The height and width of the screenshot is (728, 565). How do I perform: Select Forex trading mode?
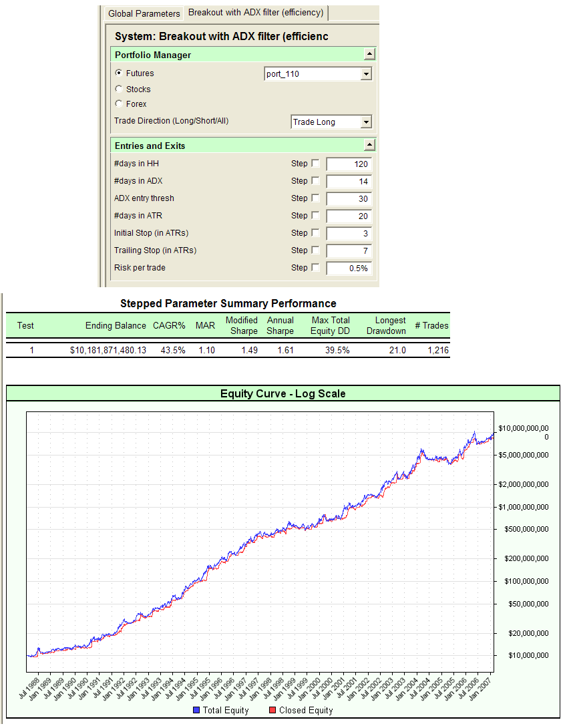tap(118, 104)
